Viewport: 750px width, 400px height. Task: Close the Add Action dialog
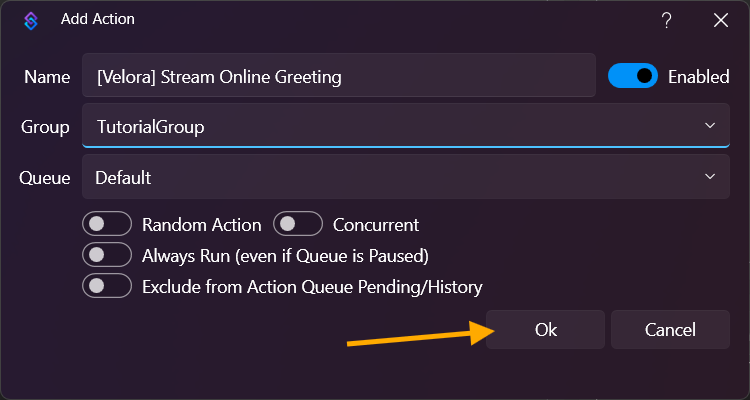coord(720,20)
